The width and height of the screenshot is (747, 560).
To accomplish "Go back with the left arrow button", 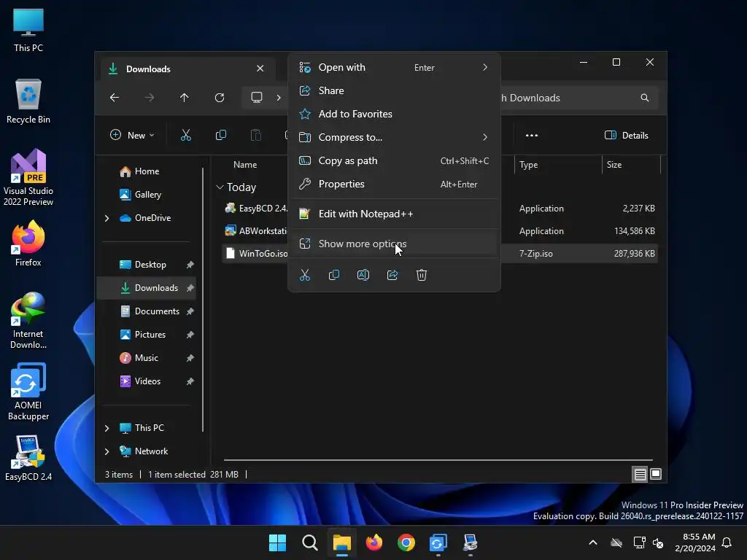I will (115, 98).
